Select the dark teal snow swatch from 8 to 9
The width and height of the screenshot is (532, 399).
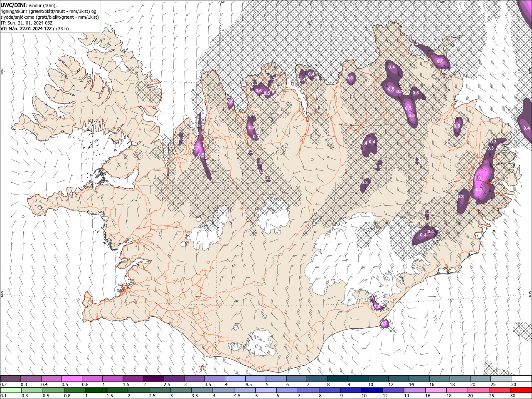(337, 378)
